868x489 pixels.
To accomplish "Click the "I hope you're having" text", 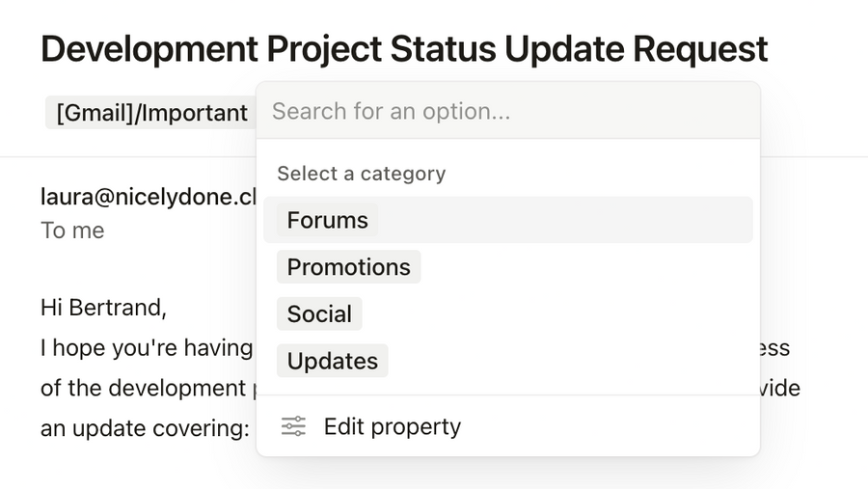I will 146,348.
